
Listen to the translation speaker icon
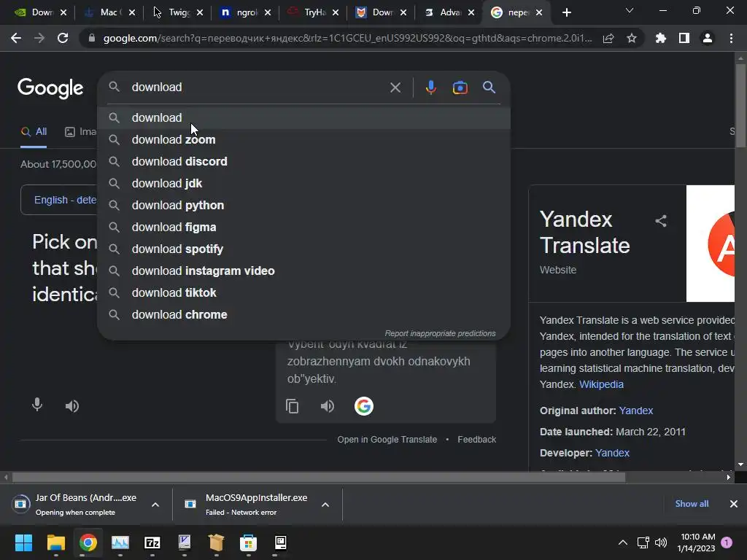tap(328, 406)
